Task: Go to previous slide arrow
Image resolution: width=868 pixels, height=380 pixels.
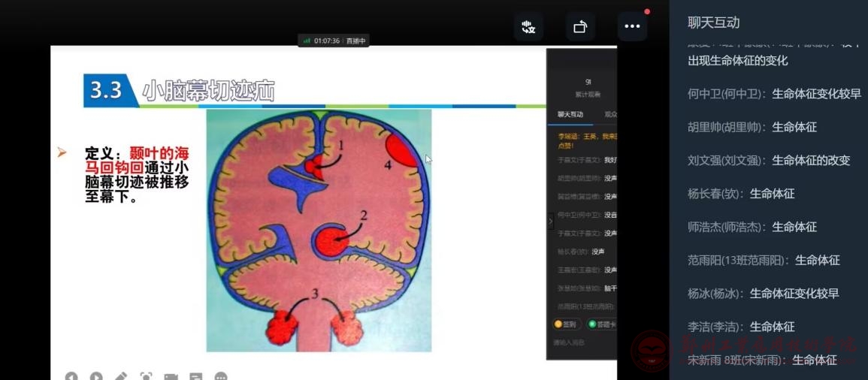Action: point(71,376)
